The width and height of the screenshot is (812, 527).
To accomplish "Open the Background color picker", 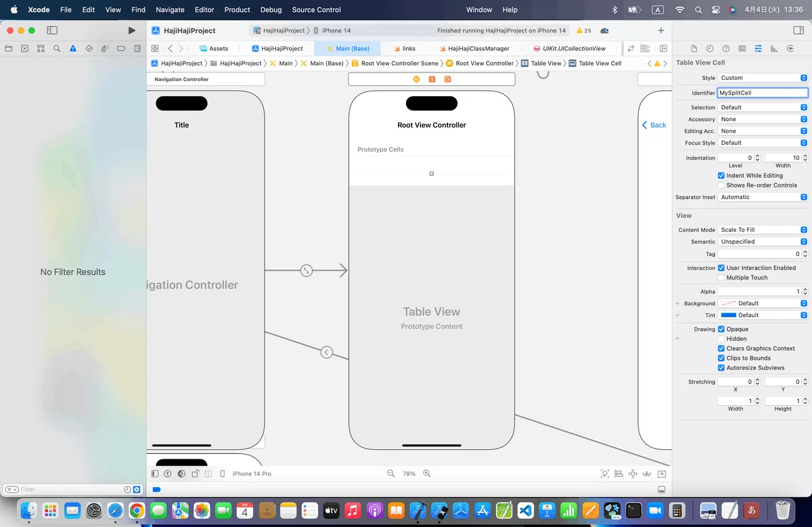I will point(763,303).
